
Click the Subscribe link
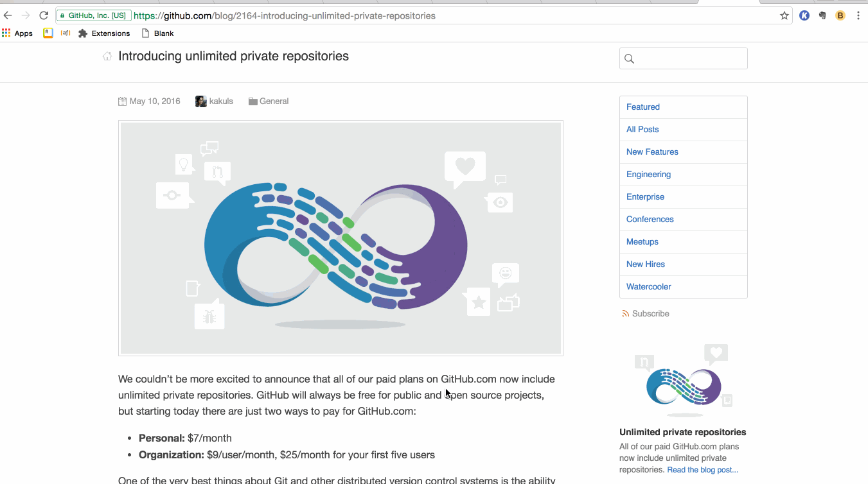click(x=651, y=314)
